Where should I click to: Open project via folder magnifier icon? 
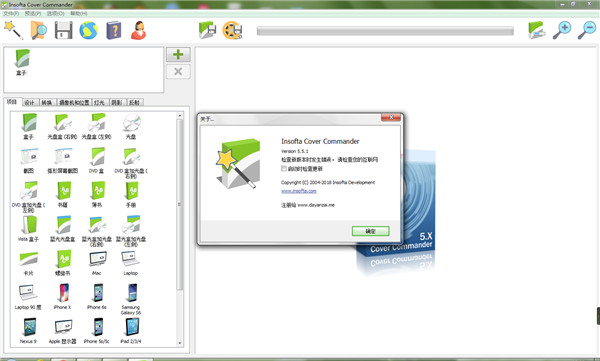click(x=39, y=30)
